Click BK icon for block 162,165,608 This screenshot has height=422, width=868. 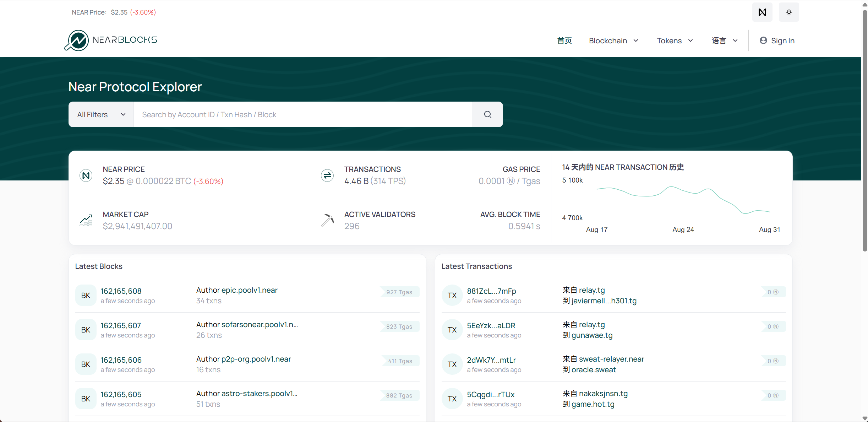coord(86,295)
